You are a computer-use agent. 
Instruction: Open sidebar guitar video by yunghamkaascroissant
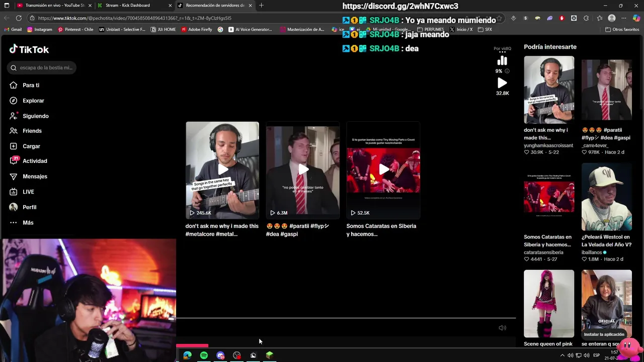click(x=549, y=89)
